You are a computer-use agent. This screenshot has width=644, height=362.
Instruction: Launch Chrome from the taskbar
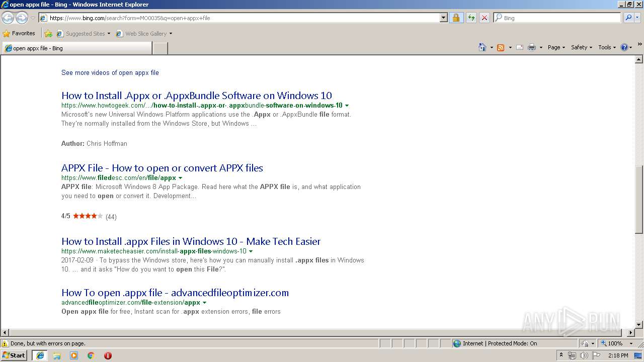point(91,355)
